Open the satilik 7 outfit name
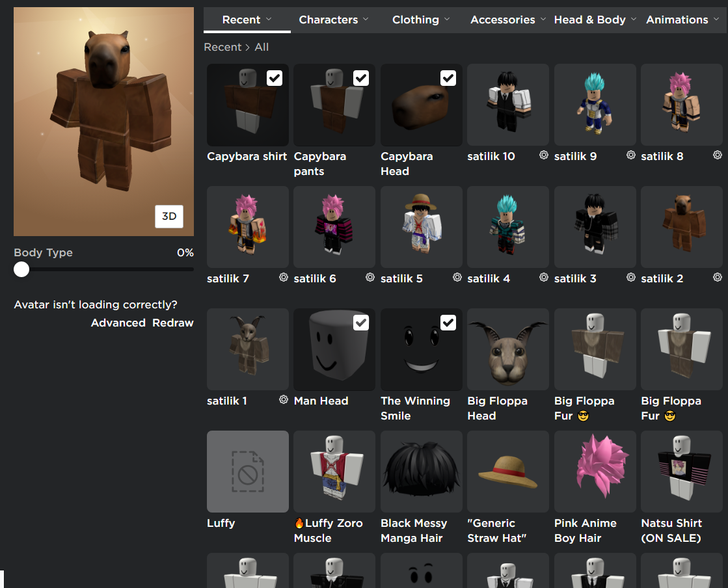 [228, 278]
